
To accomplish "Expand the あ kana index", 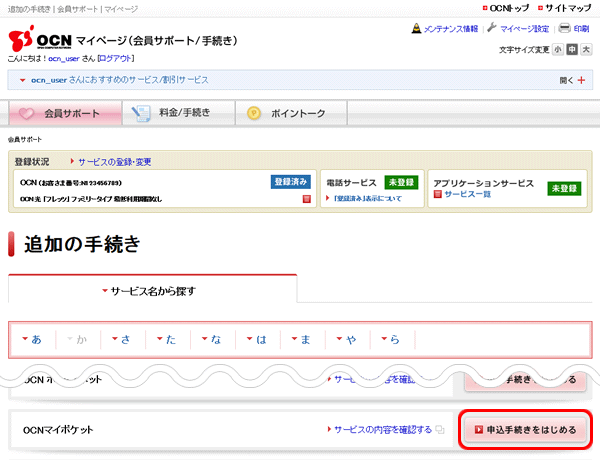I will tap(33, 339).
